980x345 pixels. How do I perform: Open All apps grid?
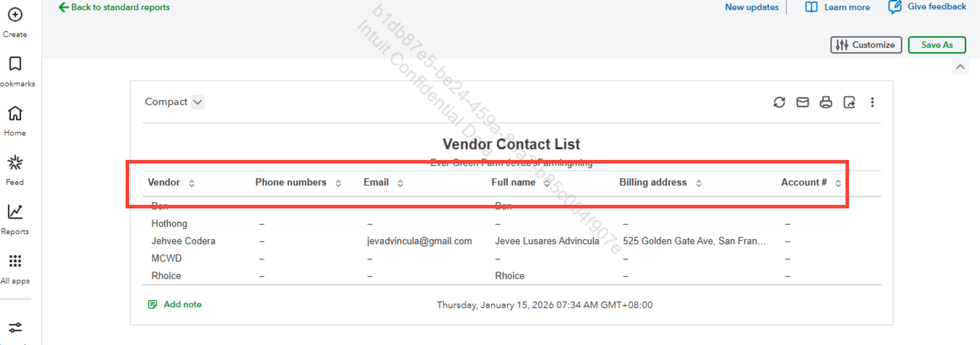(15, 261)
